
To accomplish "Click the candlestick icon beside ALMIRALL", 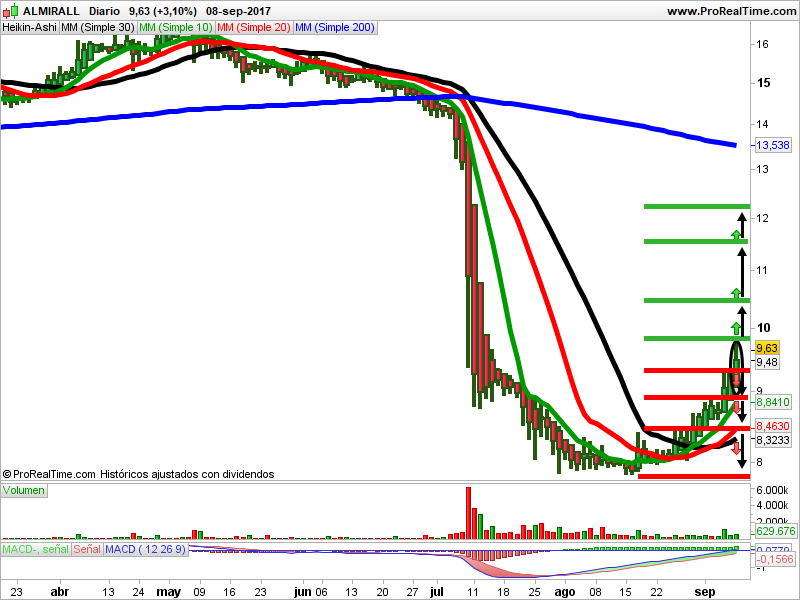I will [x=10, y=11].
